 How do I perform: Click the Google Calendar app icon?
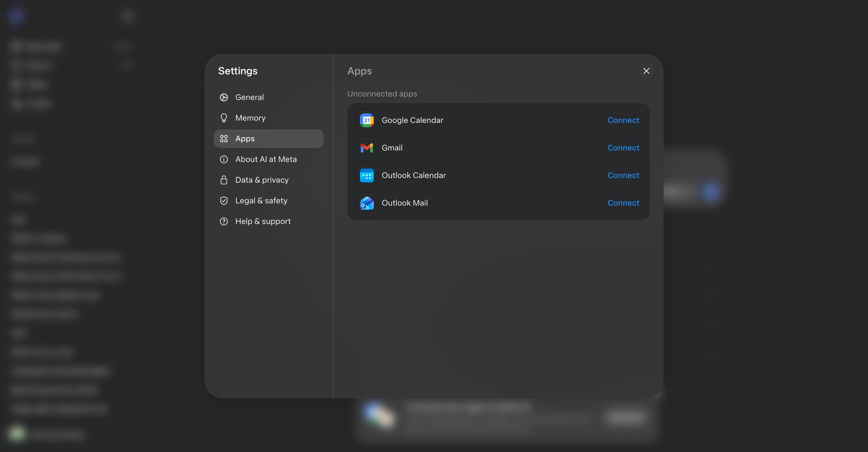[x=367, y=120]
